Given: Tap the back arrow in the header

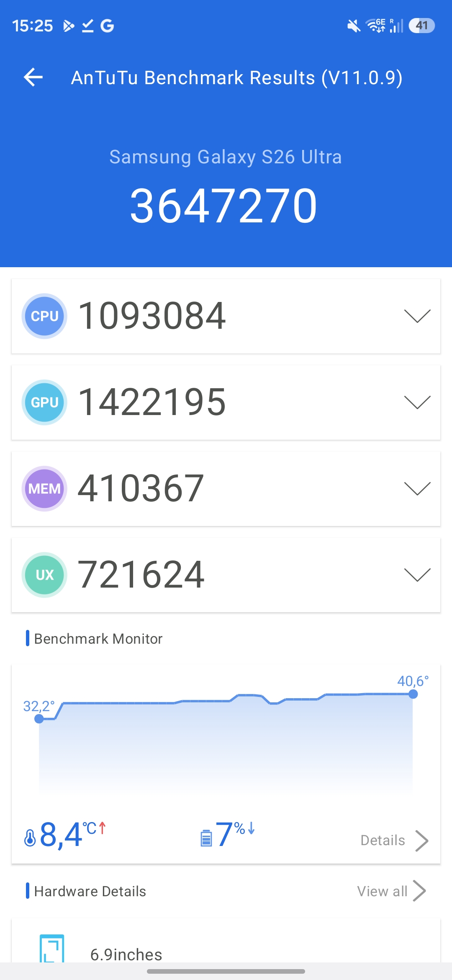Looking at the screenshot, I should pyautogui.click(x=33, y=77).
